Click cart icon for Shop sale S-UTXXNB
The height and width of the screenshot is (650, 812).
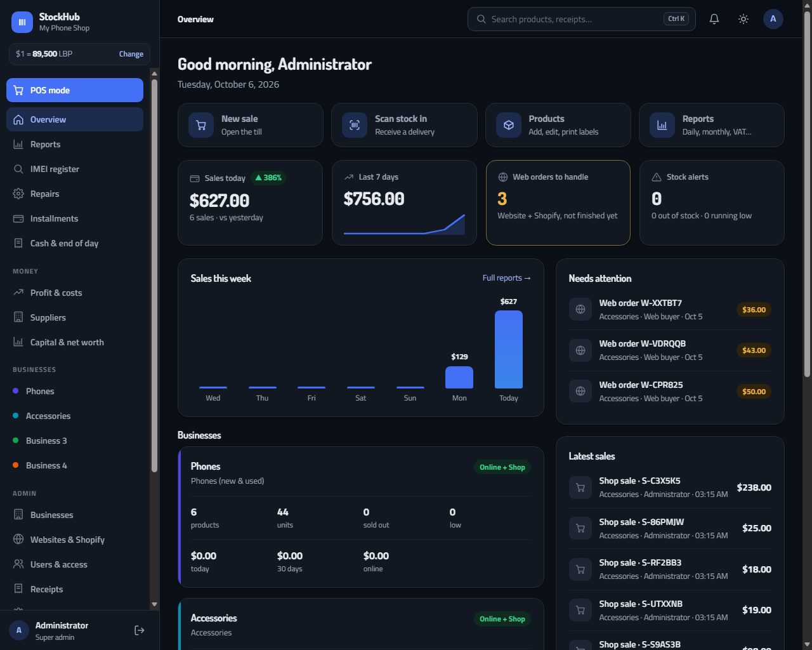click(580, 610)
